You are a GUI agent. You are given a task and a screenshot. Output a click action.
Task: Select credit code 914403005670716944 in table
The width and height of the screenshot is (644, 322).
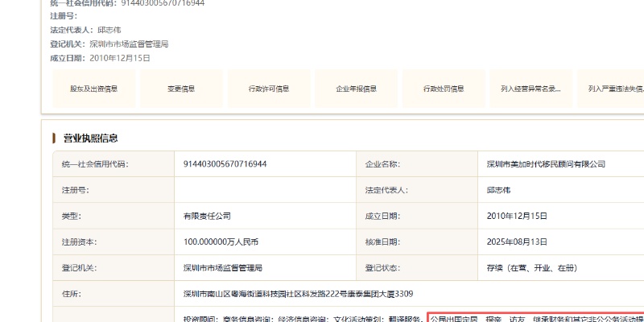[225, 164]
